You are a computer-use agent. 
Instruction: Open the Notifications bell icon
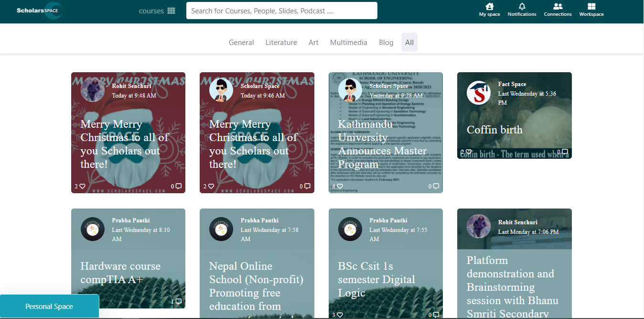(522, 7)
